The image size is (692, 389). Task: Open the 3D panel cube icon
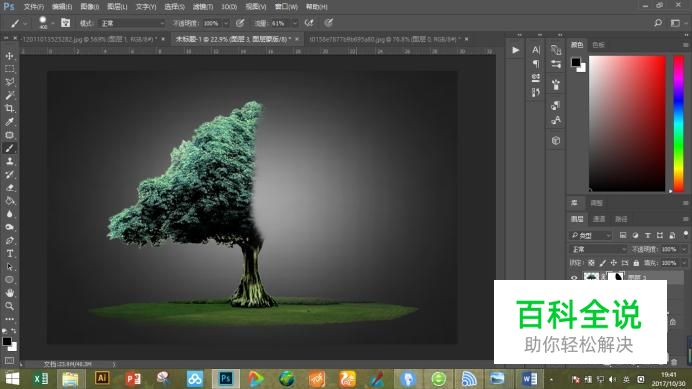556,140
